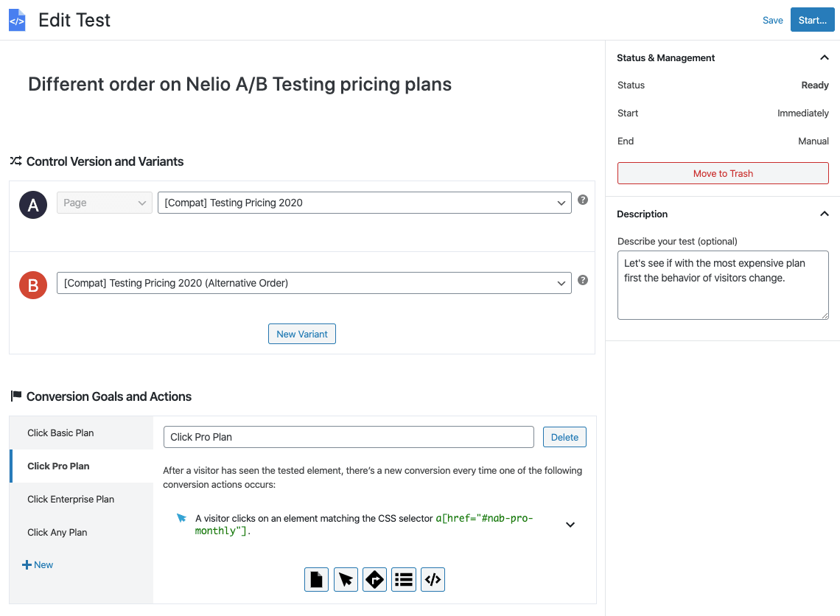Click the New Variant button
Viewport: 840px width, 616px height.
point(301,333)
